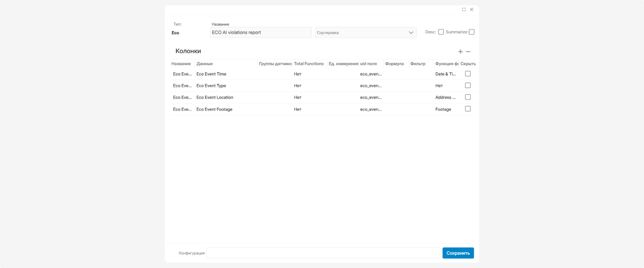Select the Eco Event Location data cell
This screenshot has height=268, width=644.
coord(215,98)
